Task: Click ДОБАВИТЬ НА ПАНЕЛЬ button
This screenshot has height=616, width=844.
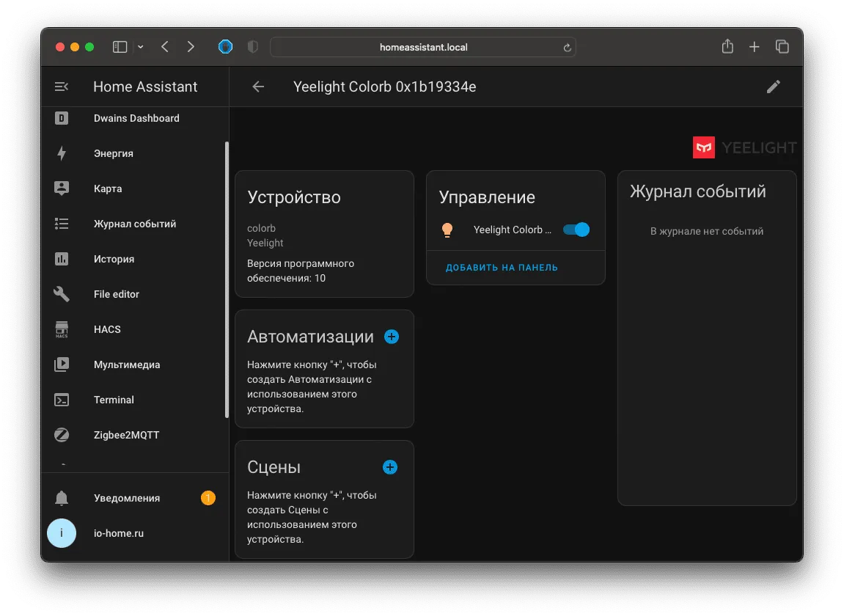Action: (502, 268)
